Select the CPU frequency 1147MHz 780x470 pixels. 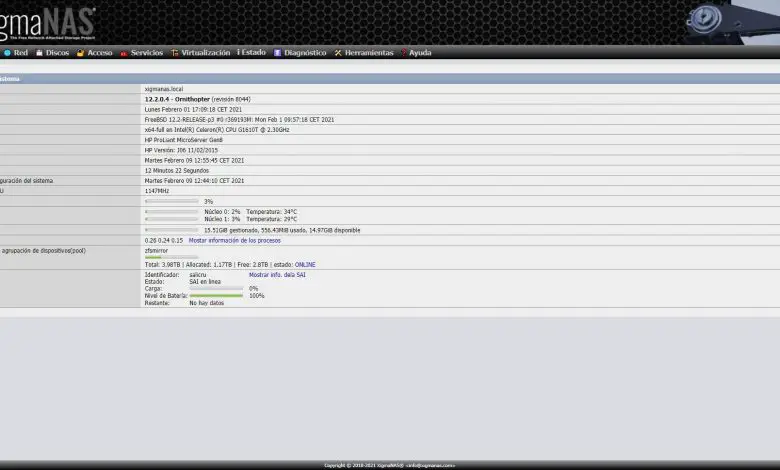coord(157,191)
